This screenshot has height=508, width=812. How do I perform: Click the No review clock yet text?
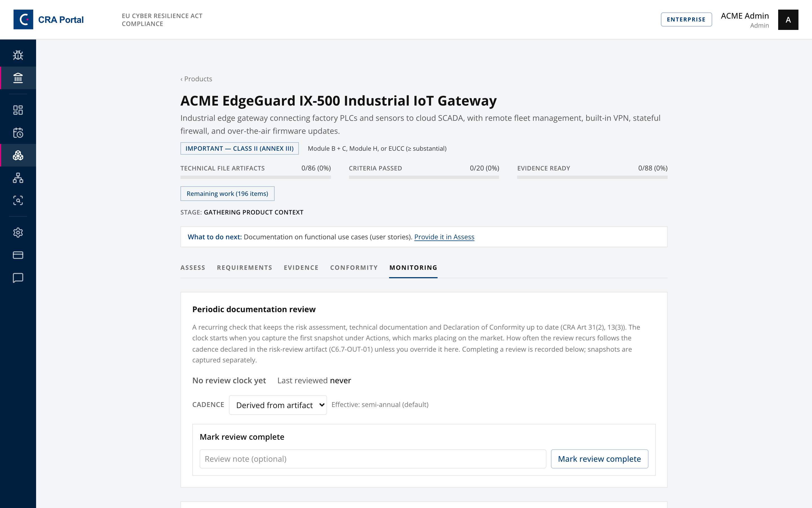click(x=229, y=380)
